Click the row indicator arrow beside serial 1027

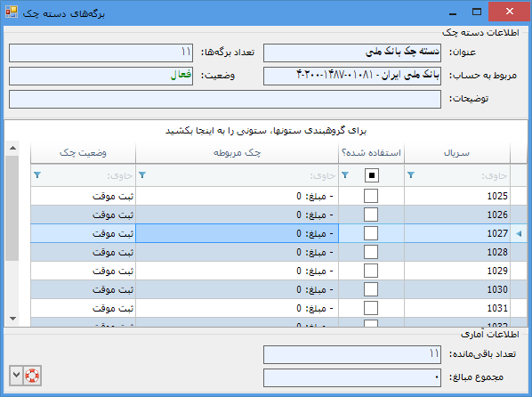(x=519, y=233)
